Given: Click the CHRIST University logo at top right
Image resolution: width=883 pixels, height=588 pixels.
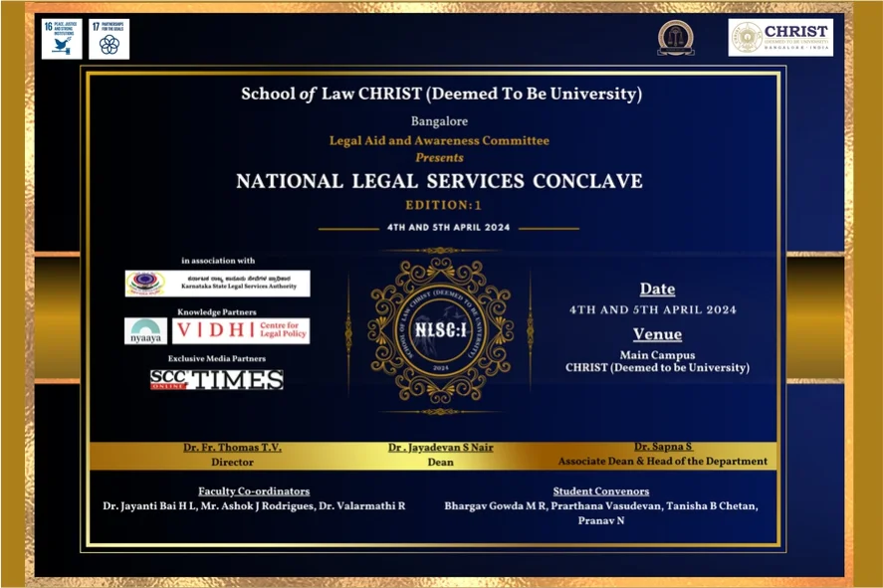Looking at the screenshot, I should pyautogui.click(x=779, y=37).
